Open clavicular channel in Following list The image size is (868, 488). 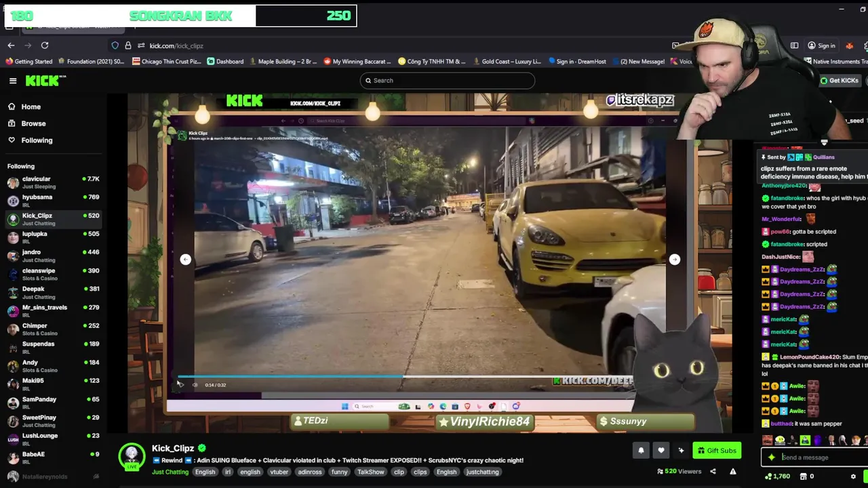[x=53, y=182]
